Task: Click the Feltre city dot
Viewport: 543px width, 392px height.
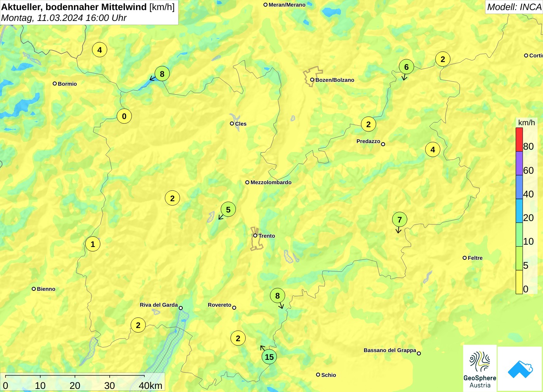Action: click(465, 258)
